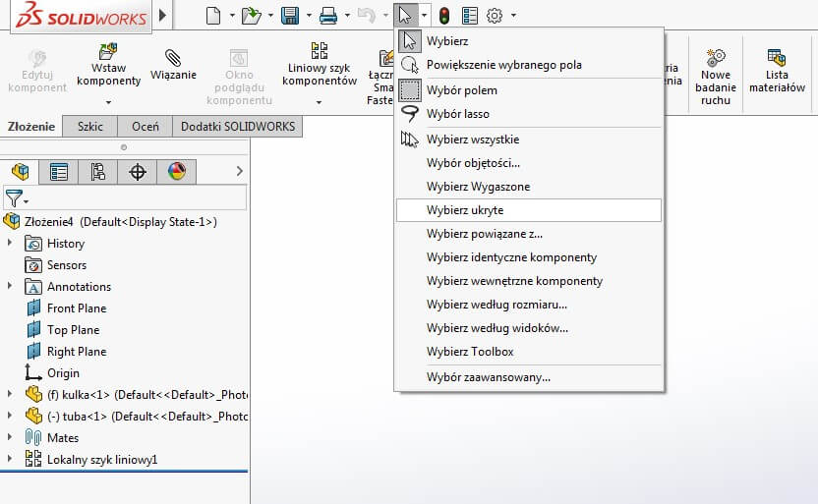Click the Wiązanie (Mate) tool

click(173, 64)
